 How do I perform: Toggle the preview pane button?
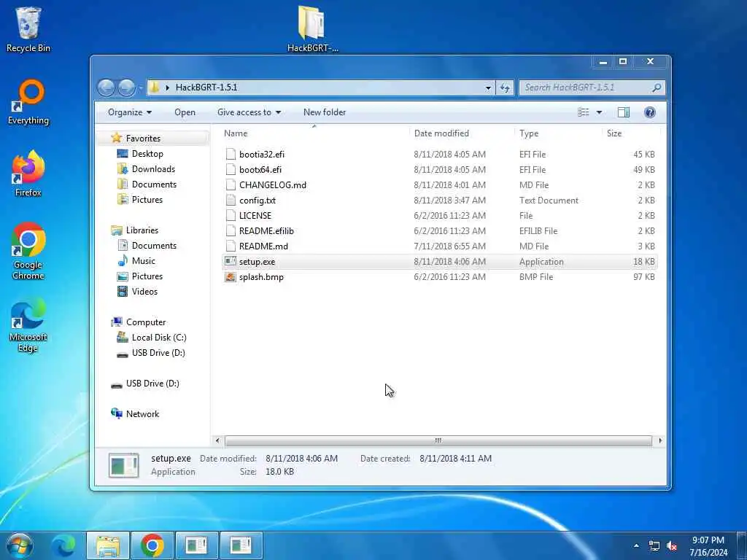[x=623, y=112]
